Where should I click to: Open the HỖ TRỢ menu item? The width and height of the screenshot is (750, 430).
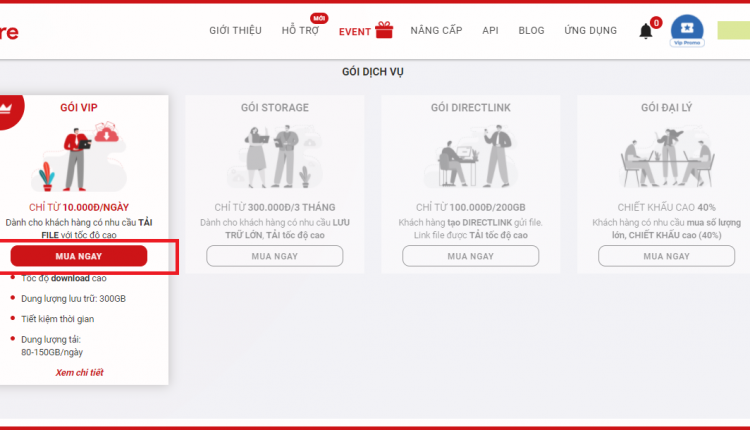[300, 31]
